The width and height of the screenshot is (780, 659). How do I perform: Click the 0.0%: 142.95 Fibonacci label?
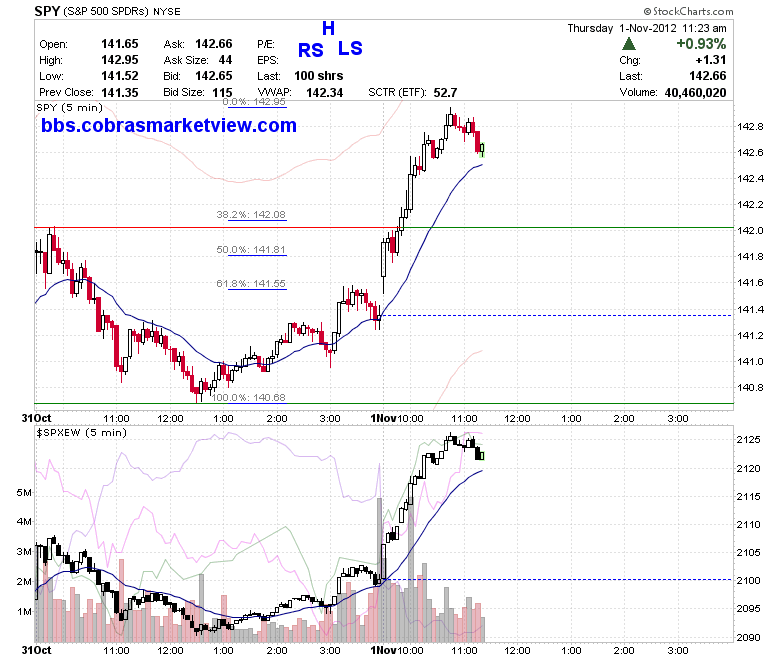point(254,101)
